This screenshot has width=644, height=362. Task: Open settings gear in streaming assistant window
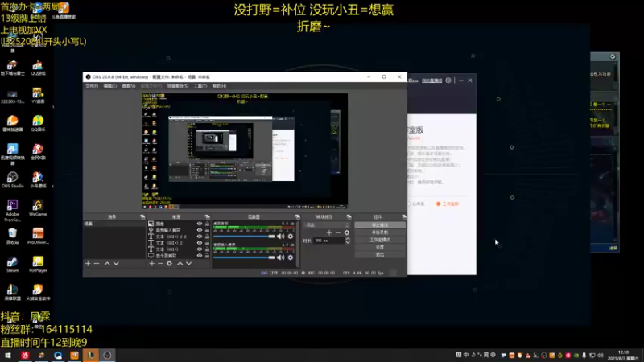pyautogui.click(x=448, y=80)
